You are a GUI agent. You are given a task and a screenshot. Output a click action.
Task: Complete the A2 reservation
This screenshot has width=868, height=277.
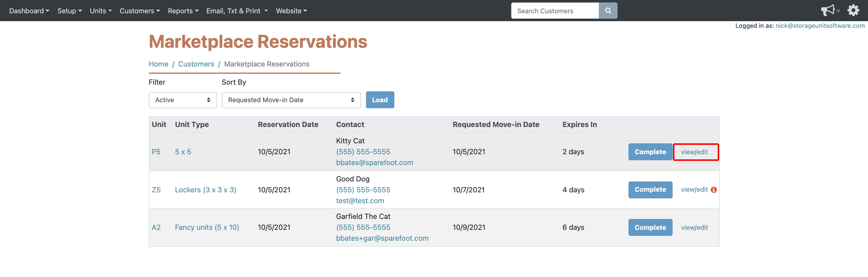(x=650, y=227)
